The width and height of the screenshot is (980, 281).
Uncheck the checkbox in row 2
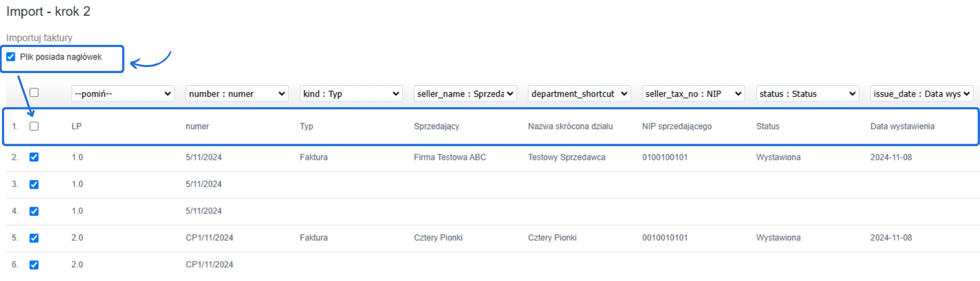click(34, 157)
